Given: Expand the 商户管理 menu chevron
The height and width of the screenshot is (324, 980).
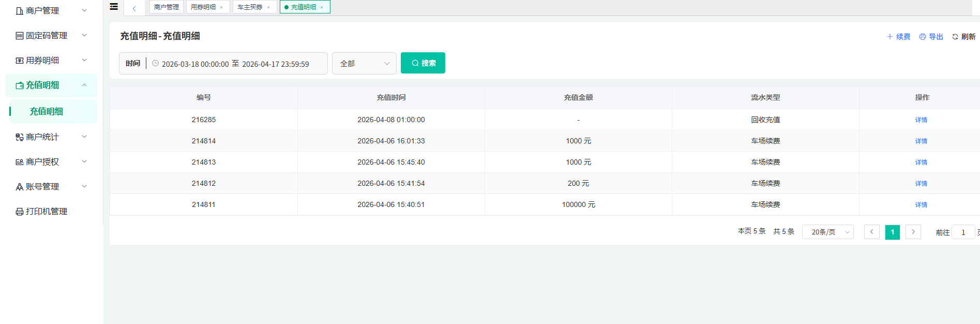Looking at the screenshot, I should (84, 10).
